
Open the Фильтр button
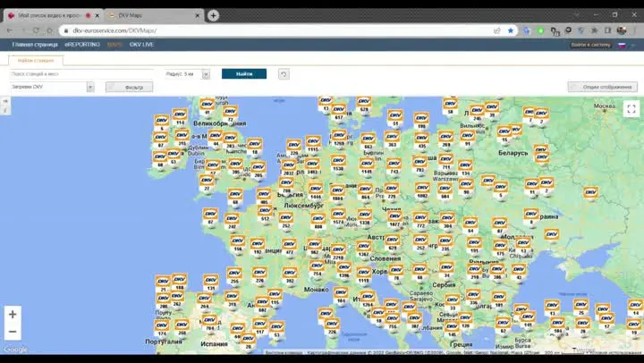tap(129, 87)
